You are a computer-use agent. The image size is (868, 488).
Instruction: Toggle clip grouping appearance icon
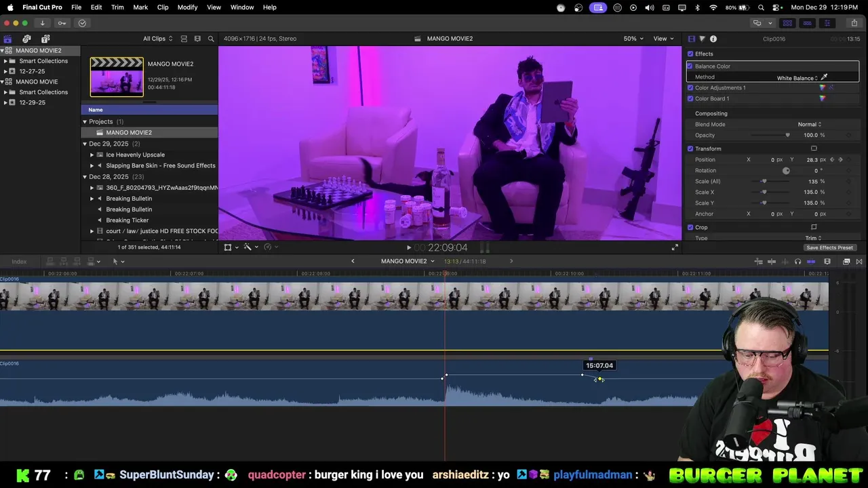pyautogui.click(x=184, y=39)
